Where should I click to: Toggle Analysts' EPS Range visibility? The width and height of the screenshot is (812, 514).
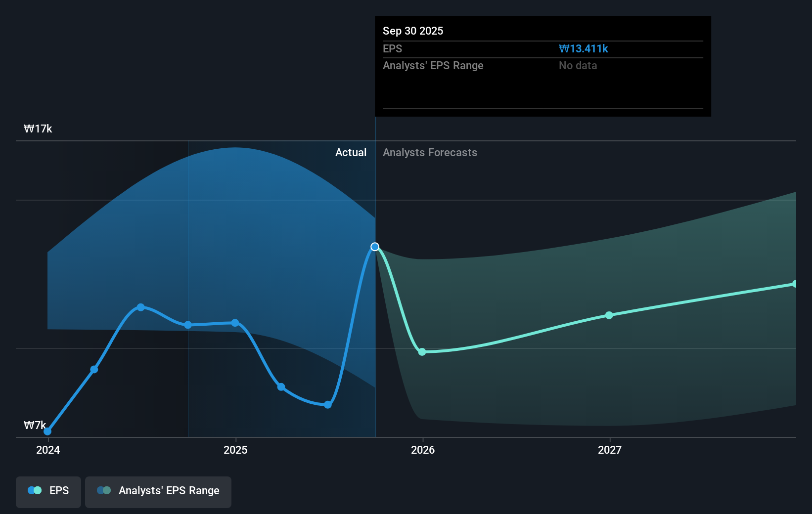click(x=158, y=490)
